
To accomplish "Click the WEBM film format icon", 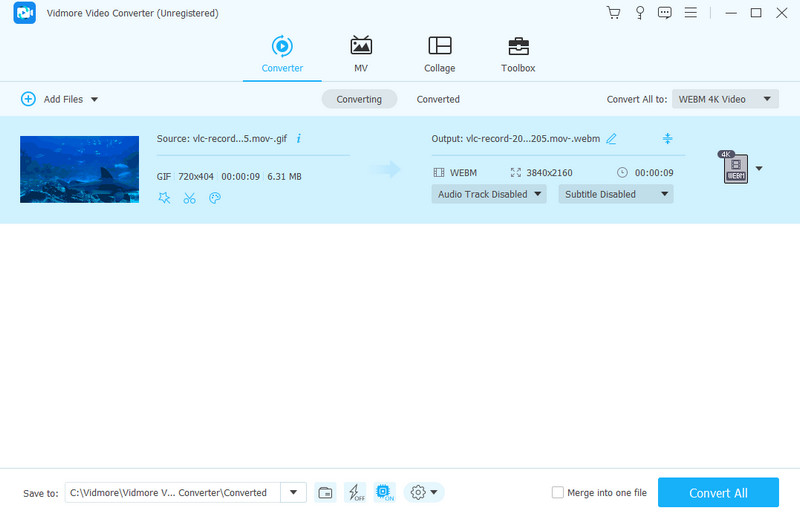I will pyautogui.click(x=439, y=173).
